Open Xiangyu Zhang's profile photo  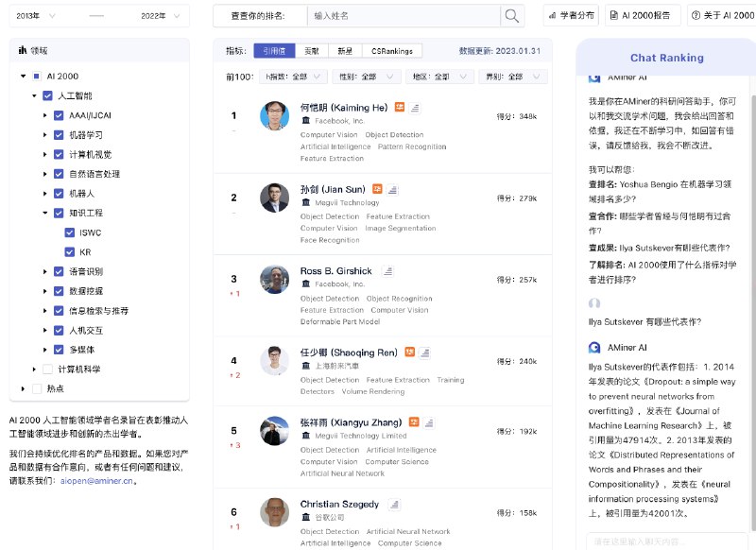pyautogui.click(x=274, y=431)
